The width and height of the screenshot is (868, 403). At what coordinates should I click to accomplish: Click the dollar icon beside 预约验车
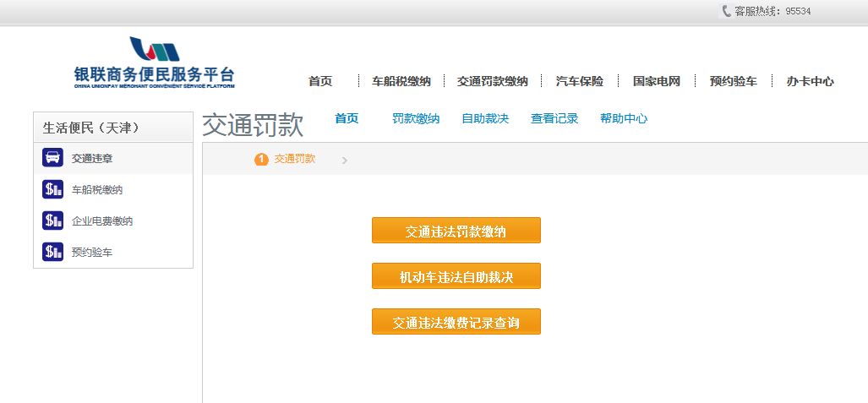(52, 252)
